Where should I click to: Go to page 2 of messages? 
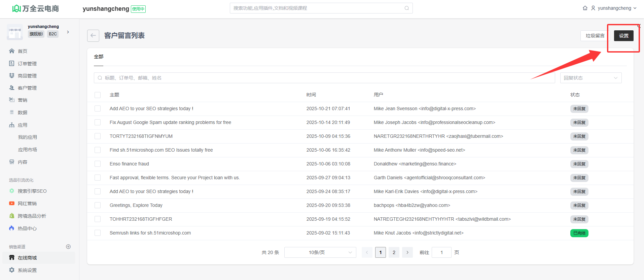tap(394, 252)
